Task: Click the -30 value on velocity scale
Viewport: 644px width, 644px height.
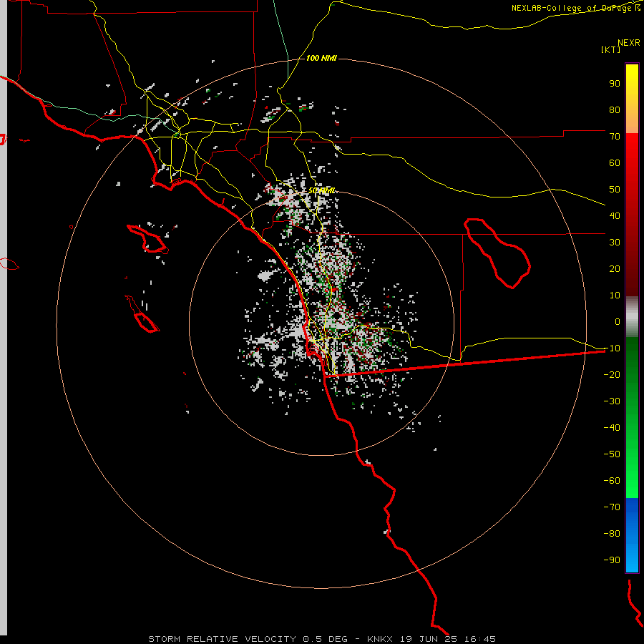Action: pos(612,401)
